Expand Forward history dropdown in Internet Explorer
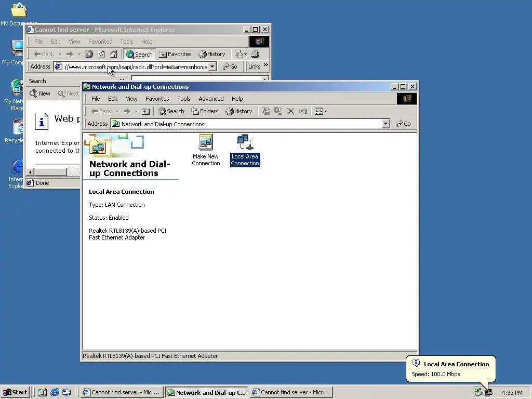532x399 pixels. pos(79,54)
